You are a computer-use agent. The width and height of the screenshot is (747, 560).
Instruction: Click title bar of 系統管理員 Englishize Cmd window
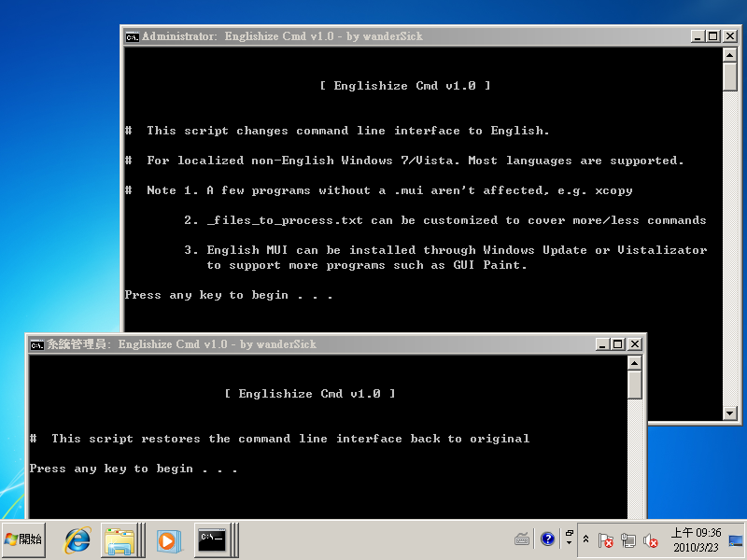point(312,344)
